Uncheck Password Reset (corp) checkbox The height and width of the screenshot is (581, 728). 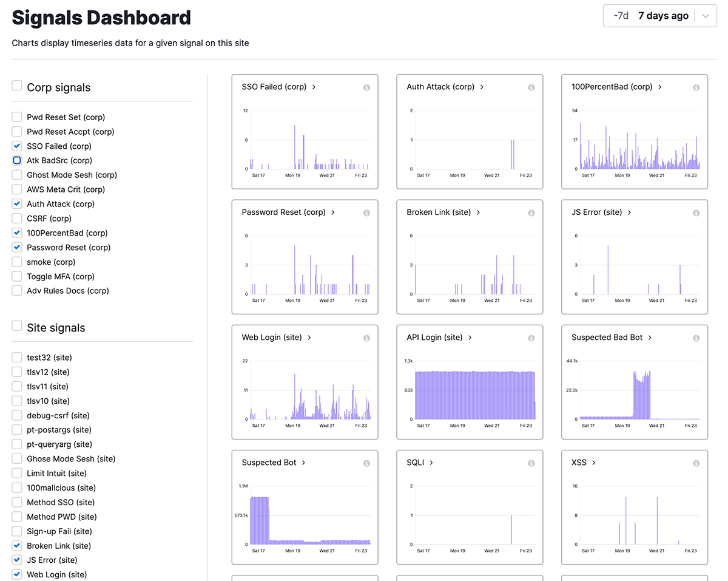coord(17,247)
